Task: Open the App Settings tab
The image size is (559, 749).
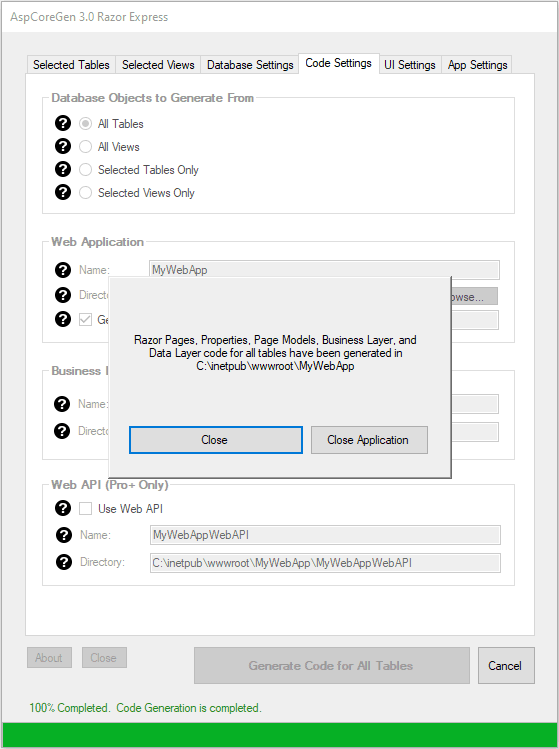Action: coord(477,64)
